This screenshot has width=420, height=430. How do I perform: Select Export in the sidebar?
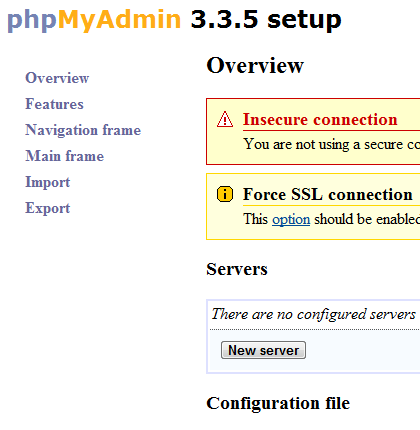coord(48,208)
